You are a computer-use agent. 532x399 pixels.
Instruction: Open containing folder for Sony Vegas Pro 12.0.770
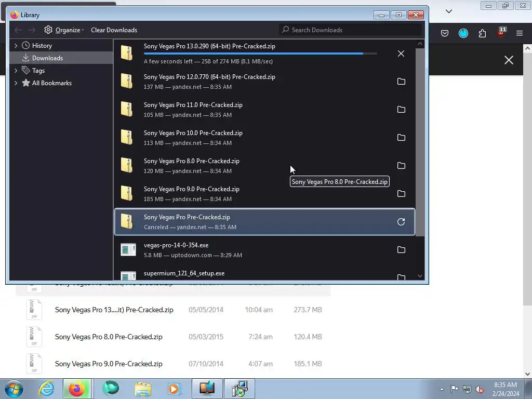pyautogui.click(x=401, y=82)
